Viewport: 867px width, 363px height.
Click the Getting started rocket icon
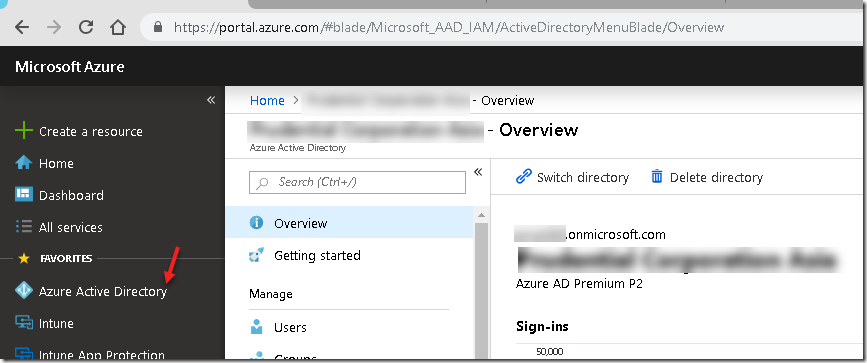pyautogui.click(x=256, y=255)
